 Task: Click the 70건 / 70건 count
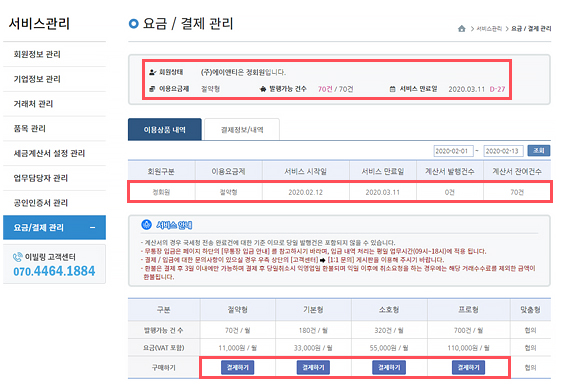(335, 89)
